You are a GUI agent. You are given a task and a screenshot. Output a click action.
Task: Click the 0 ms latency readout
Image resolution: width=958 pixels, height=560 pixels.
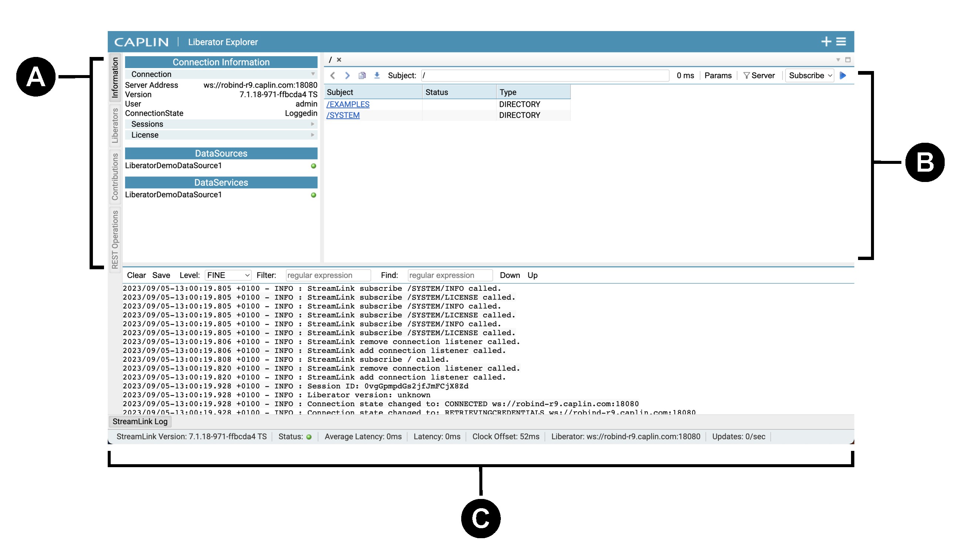[685, 75]
